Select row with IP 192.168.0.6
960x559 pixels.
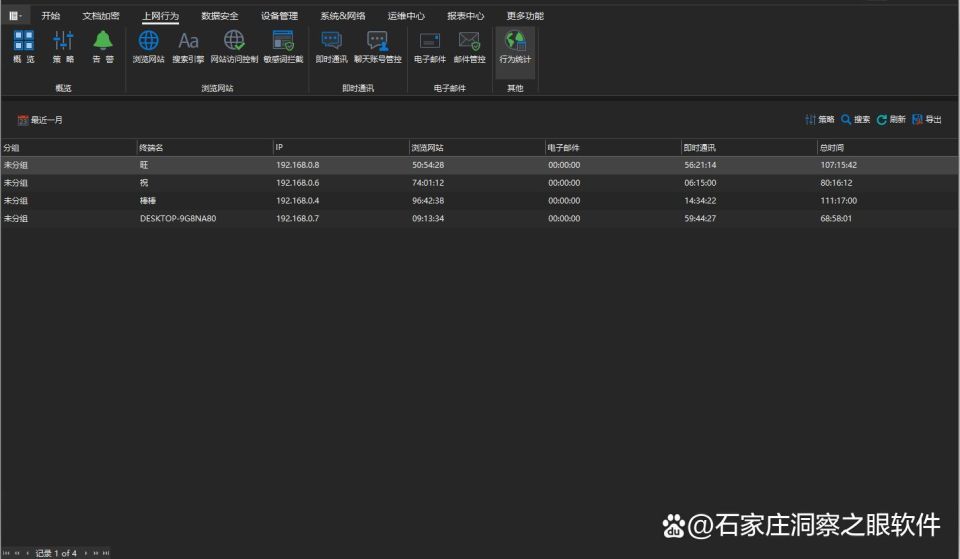click(479, 182)
